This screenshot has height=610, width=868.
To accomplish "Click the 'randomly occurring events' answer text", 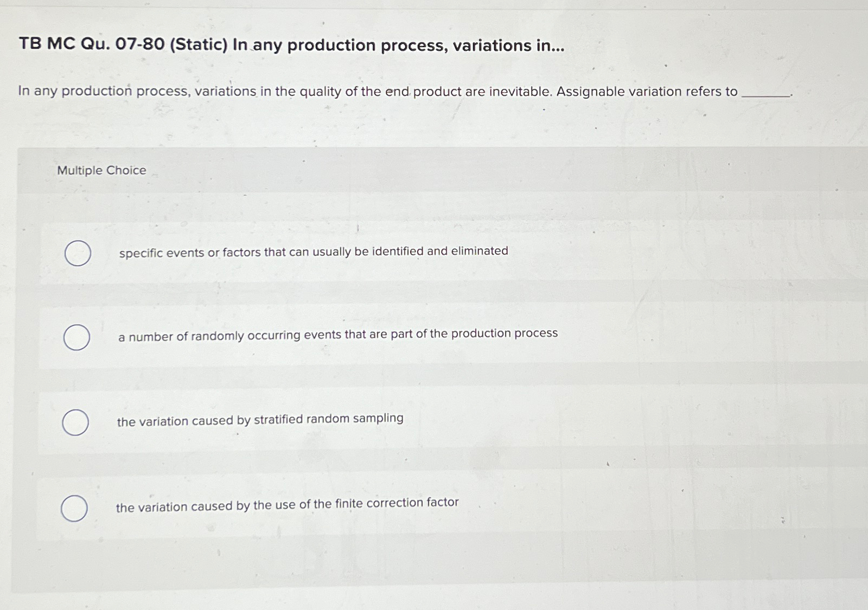I will pyautogui.click(x=338, y=334).
